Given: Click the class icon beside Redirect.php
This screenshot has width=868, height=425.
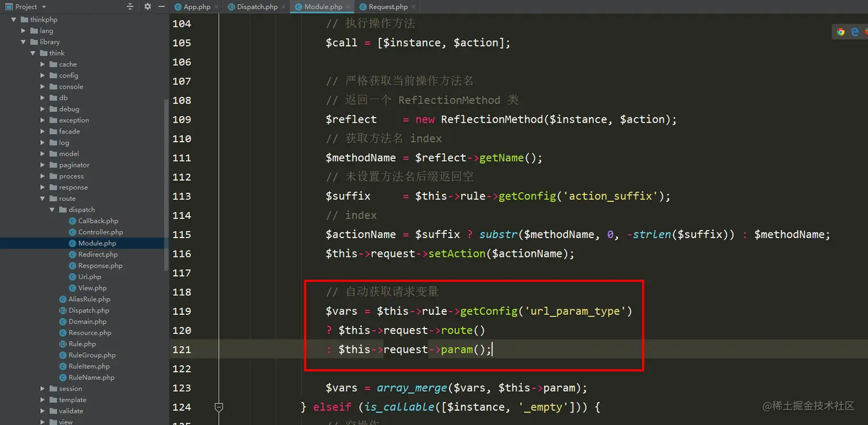Looking at the screenshot, I should coord(72,255).
